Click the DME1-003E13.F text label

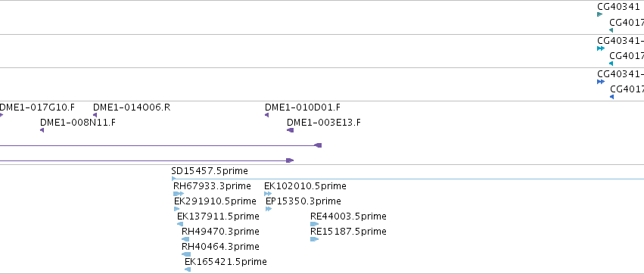click(x=324, y=123)
